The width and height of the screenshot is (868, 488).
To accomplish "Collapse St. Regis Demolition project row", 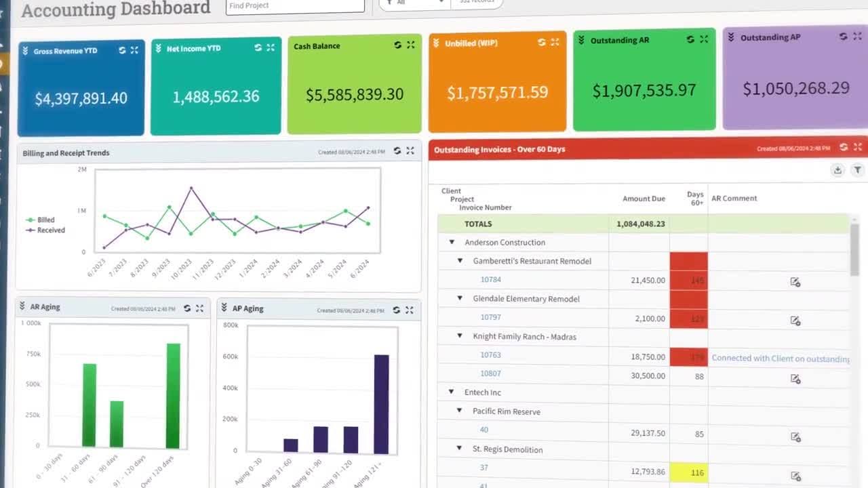I will click(460, 449).
